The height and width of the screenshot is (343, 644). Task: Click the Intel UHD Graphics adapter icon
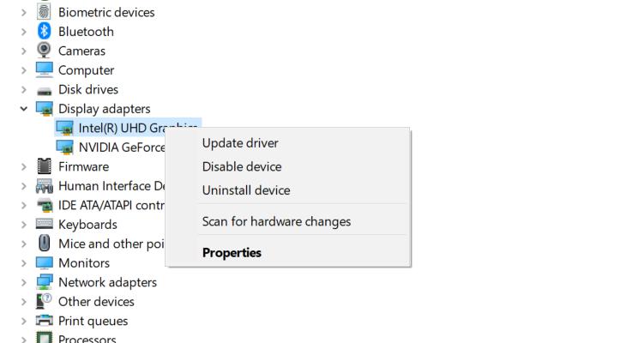(x=64, y=128)
